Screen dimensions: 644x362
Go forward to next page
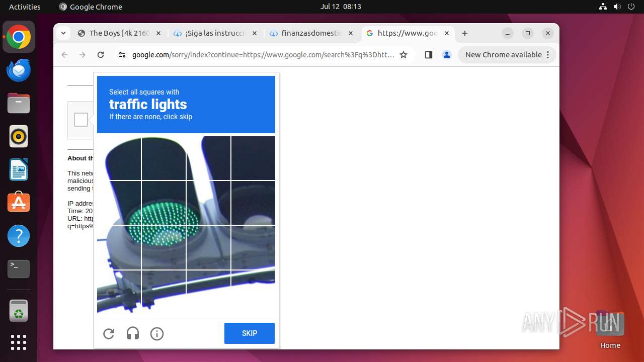click(83, 55)
